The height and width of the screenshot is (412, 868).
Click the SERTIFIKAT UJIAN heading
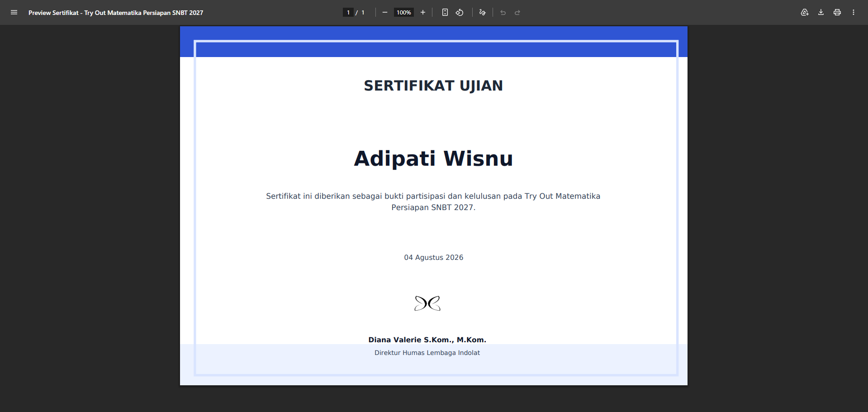pyautogui.click(x=433, y=86)
